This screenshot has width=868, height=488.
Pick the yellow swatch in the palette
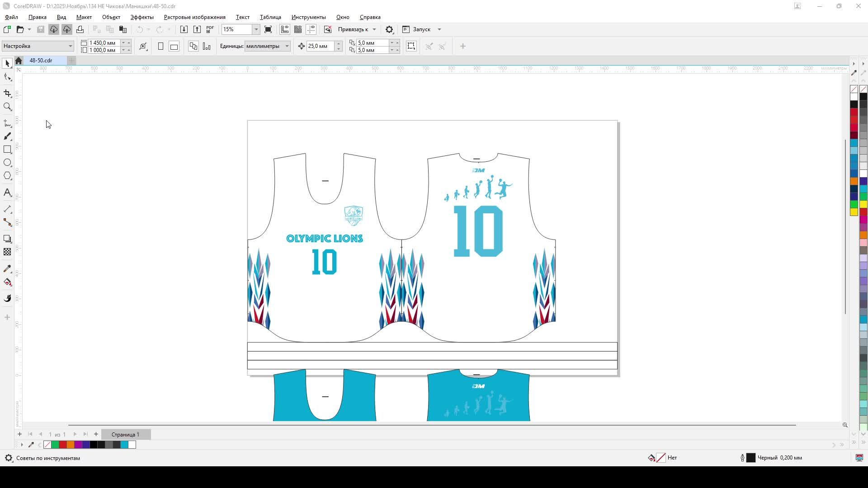[x=854, y=212]
